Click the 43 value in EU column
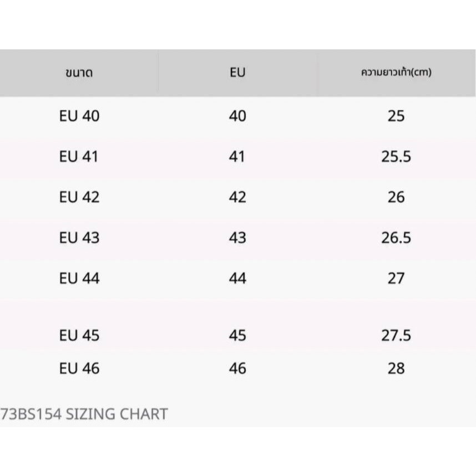This screenshot has height=476, width=476. [x=237, y=237]
